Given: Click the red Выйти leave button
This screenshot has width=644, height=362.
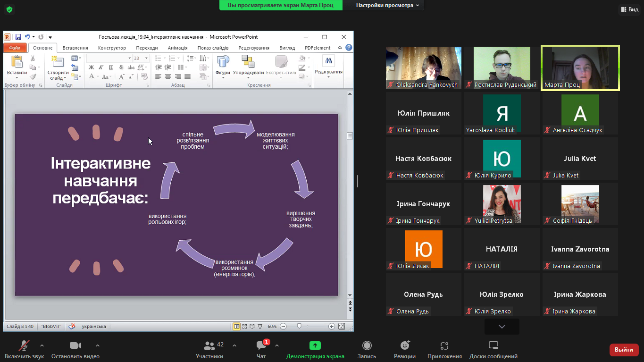Looking at the screenshot, I should (624, 350).
